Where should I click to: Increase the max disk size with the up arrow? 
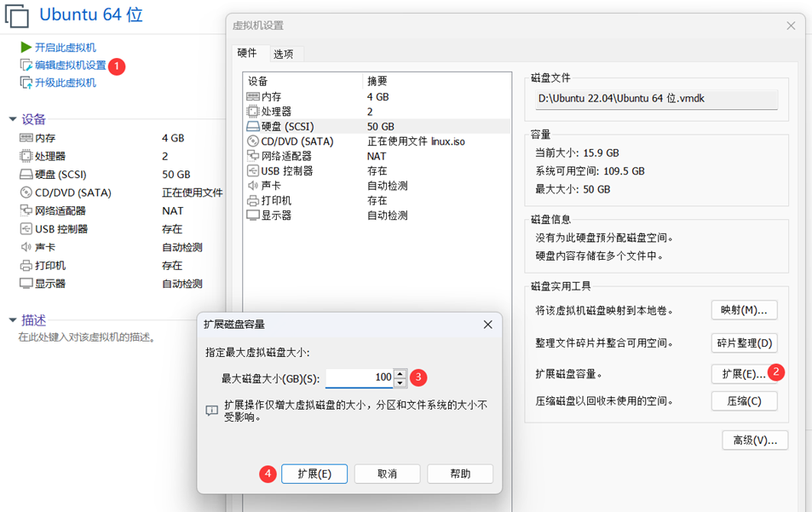[400, 373]
